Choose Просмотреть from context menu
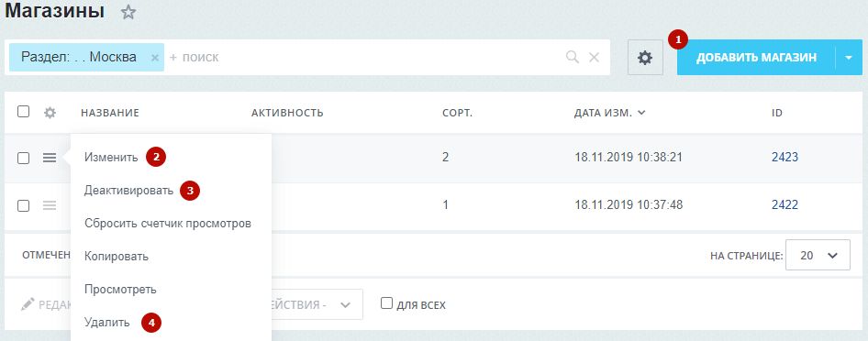 [x=120, y=290]
